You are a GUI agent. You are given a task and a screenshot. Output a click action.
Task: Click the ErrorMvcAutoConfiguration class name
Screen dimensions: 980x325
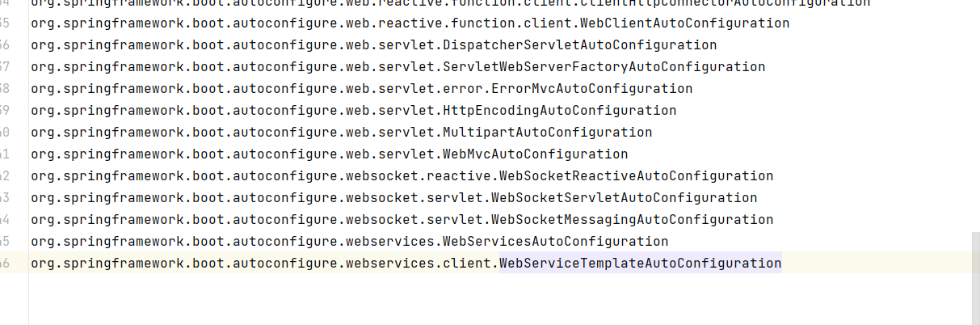(x=591, y=89)
